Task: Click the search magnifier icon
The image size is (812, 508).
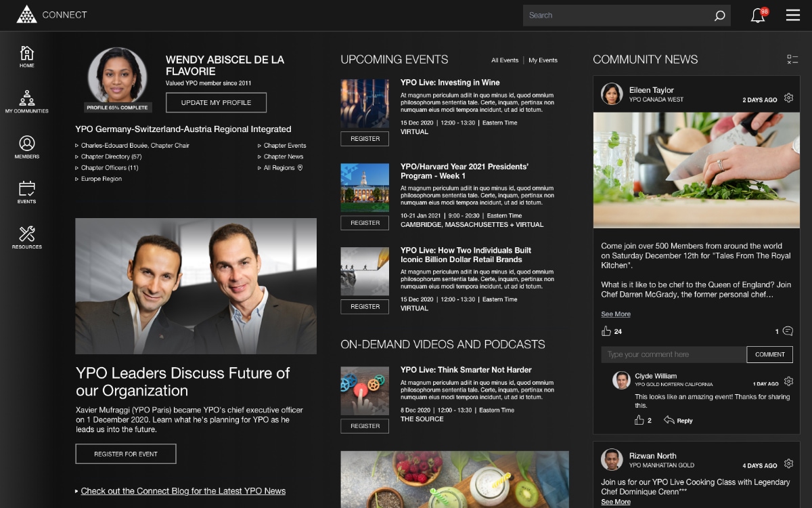Action: pos(719,16)
